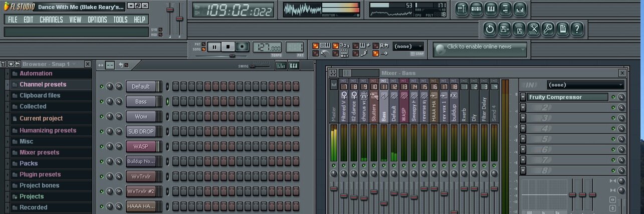The height and width of the screenshot is (214, 644).
Task: Click the Buildup No... channel button
Action: (x=141, y=161)
